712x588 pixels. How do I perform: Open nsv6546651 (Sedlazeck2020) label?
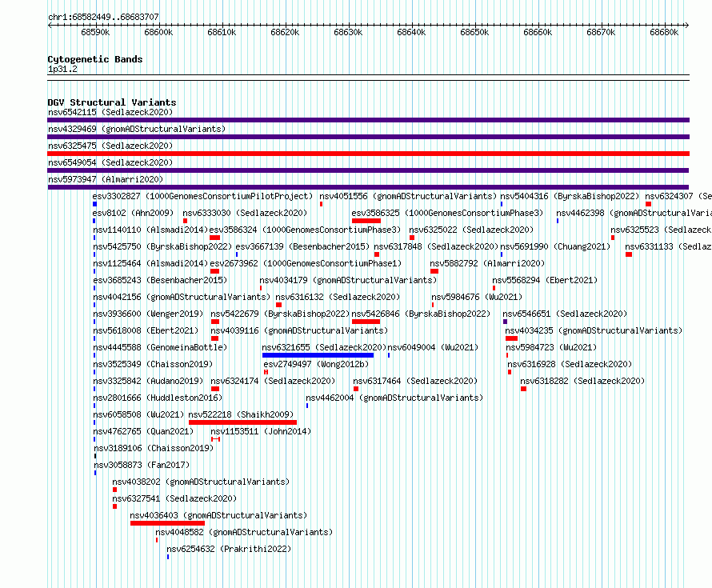[565, 314]
